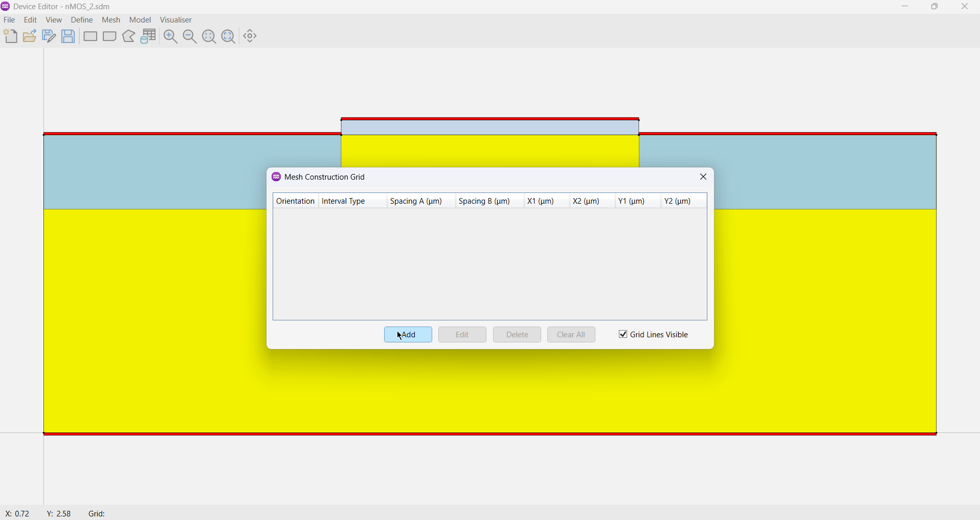The image size is (980, 520).
Task: Open the Visualiser menu
Action: pyautogui.click(x=176, y=20)
